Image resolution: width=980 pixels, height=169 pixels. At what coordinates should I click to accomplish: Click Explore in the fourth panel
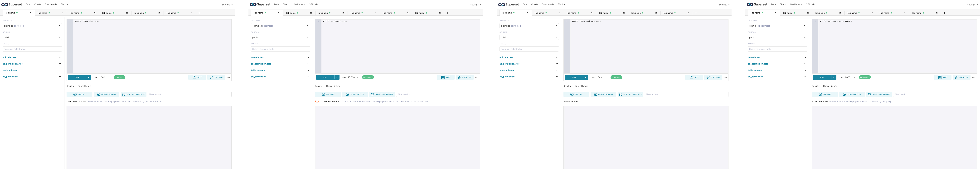tap(825, 94)
